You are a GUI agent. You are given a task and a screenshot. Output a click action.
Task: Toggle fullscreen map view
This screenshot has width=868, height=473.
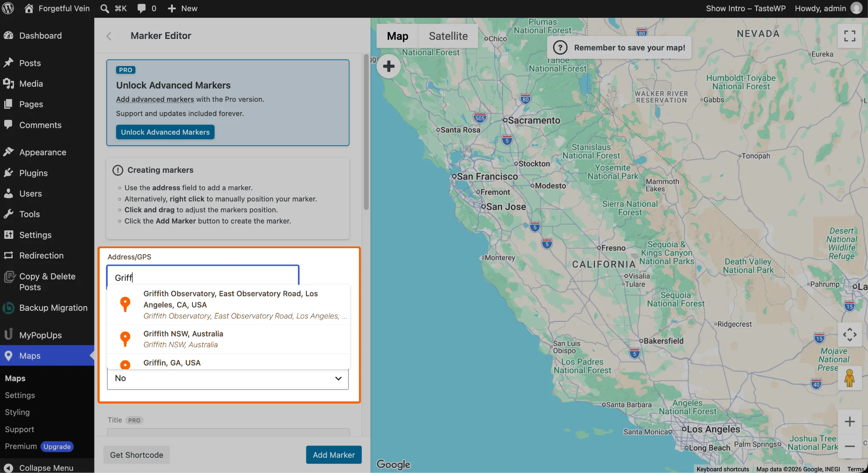[x=850, y=36]
